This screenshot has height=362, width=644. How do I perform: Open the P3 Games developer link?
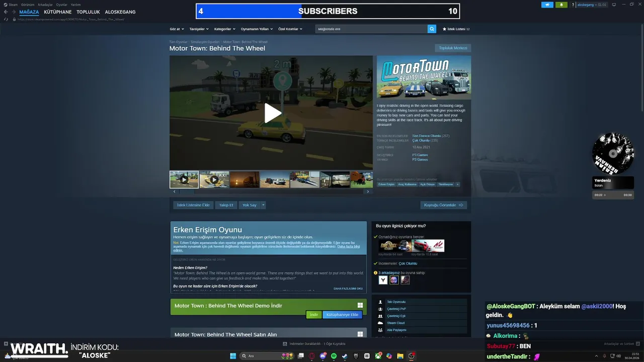click(420, 155)
